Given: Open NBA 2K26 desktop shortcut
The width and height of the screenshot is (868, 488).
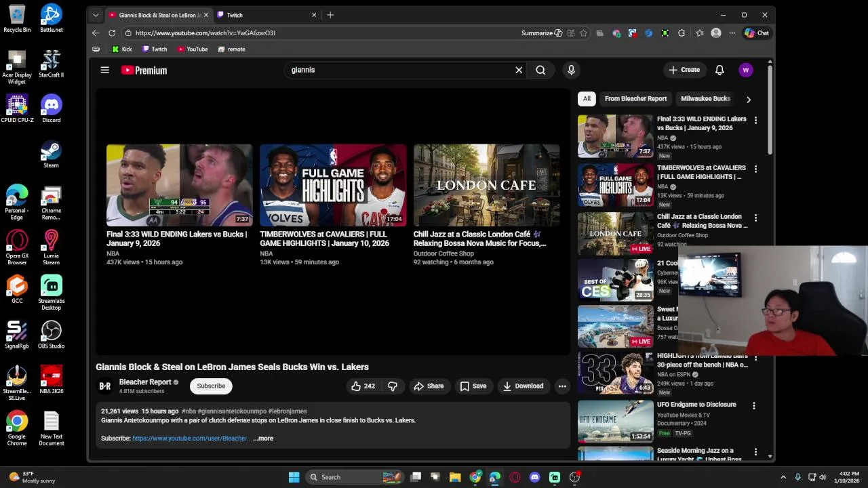Looking at the screenshot, I should pos(52,380).
